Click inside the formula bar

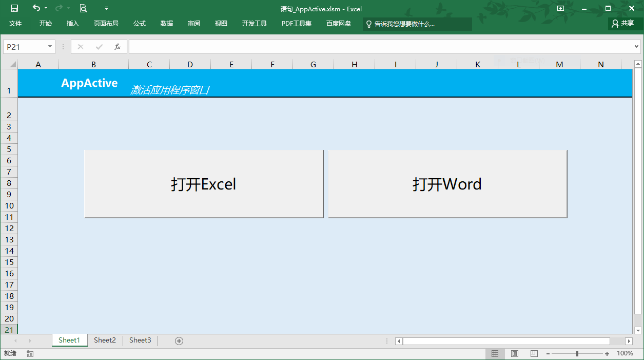(381, 47)
